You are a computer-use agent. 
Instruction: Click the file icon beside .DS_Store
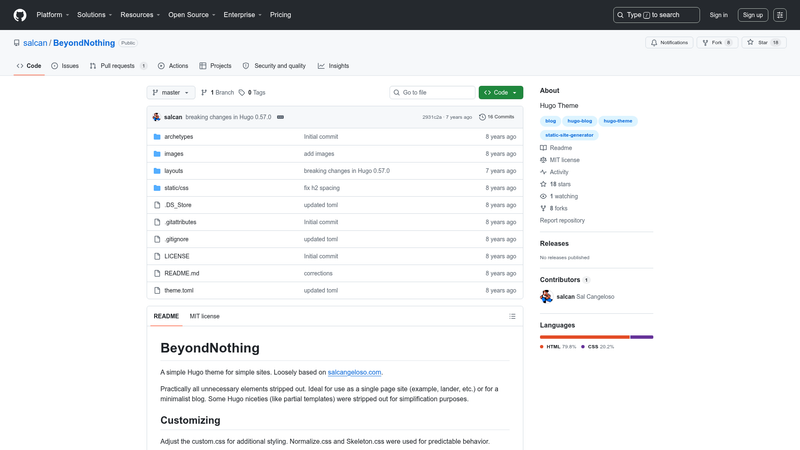[157, 205]
